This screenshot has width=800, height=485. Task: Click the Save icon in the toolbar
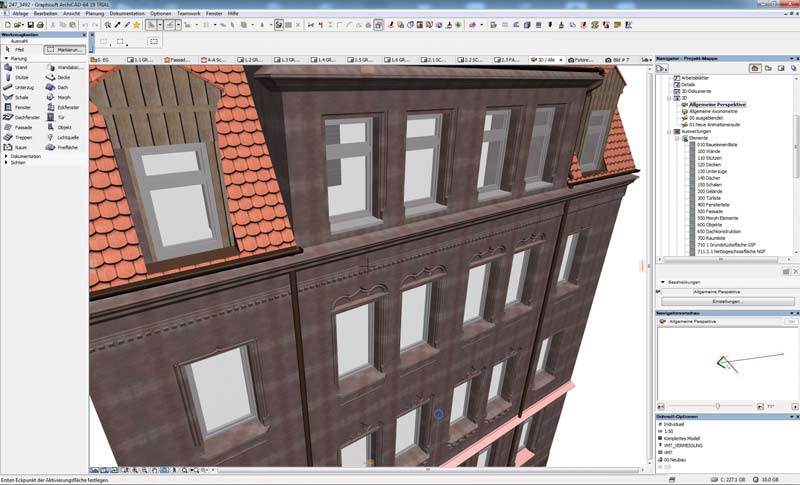click(30, 24)
